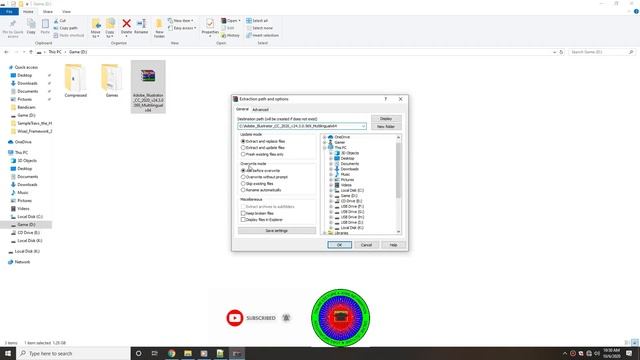Switch to the Share ribbon tab
The height and width of the screenshot is (360, 640).
tap(48, 11)
